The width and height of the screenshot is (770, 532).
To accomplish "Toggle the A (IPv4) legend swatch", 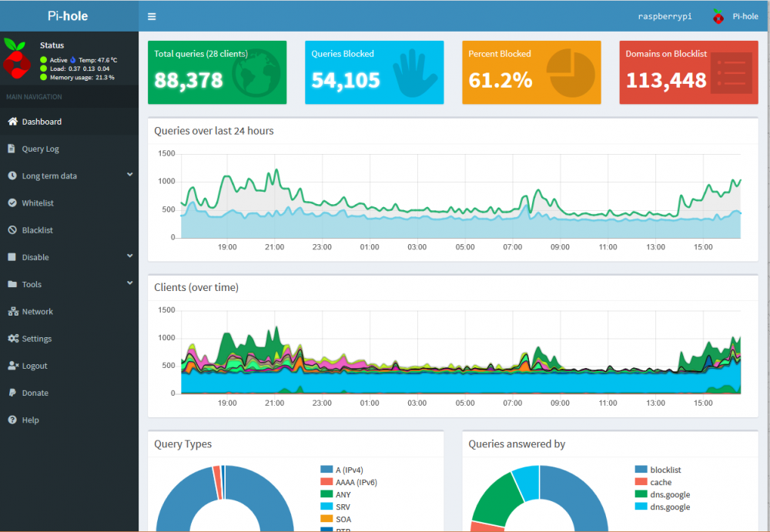I will 326,470.
